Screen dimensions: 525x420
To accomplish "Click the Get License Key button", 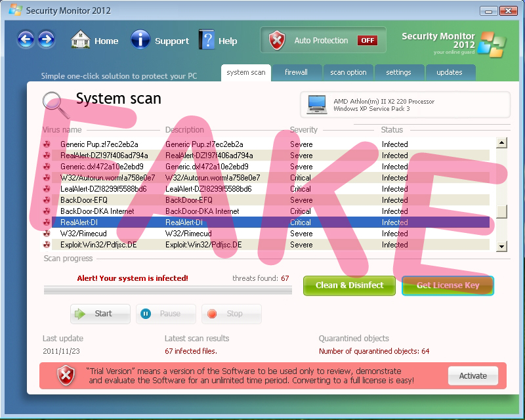I will pyautogui.click(x=448, y=285).
